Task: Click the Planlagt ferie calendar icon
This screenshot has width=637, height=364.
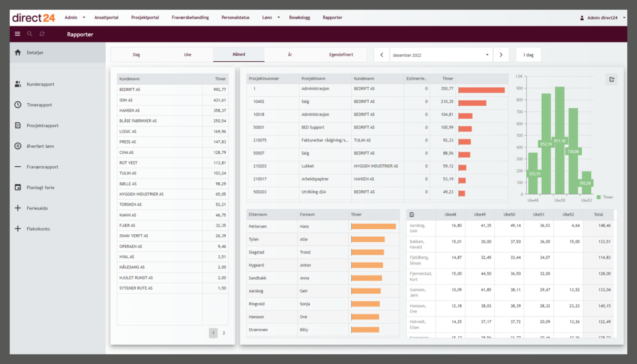Action: [x=18, y=187]
